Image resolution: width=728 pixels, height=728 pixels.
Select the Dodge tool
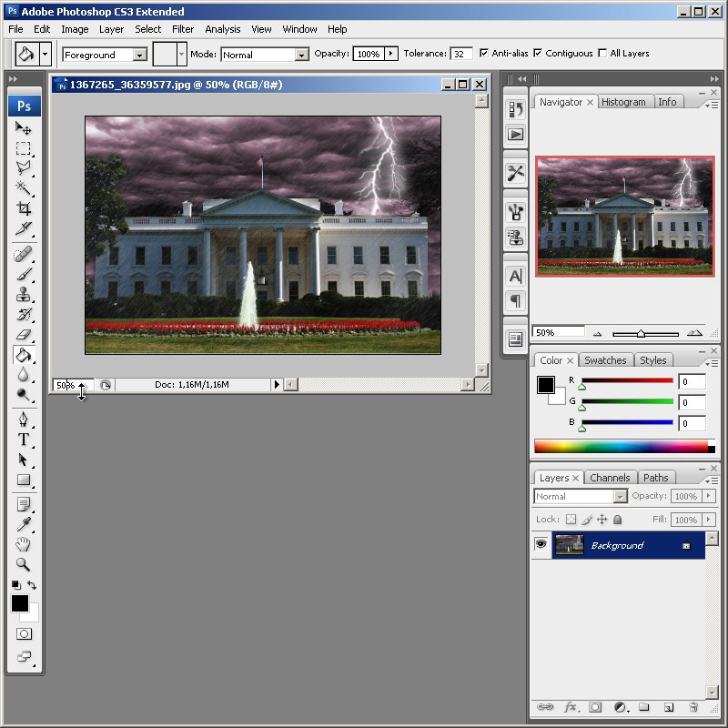tap(24, 395)
